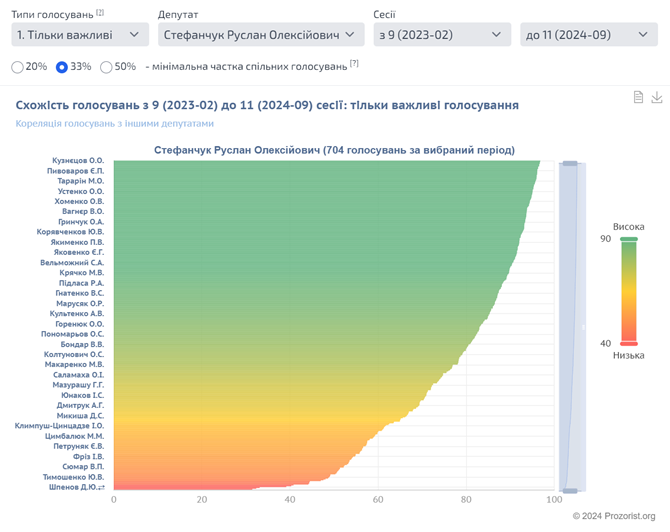Click the Юнаков І.С. axis label
The image size is (670, 532).
83,395
